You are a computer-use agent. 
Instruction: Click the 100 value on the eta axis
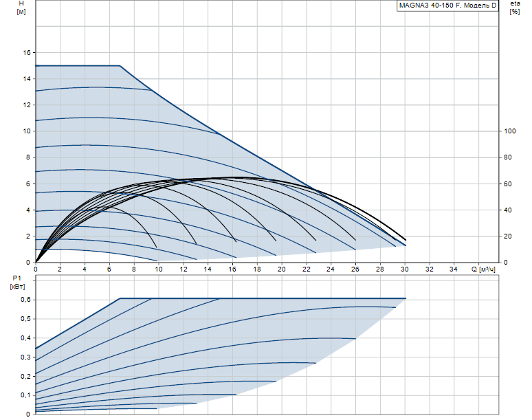[x=509, y=131]
